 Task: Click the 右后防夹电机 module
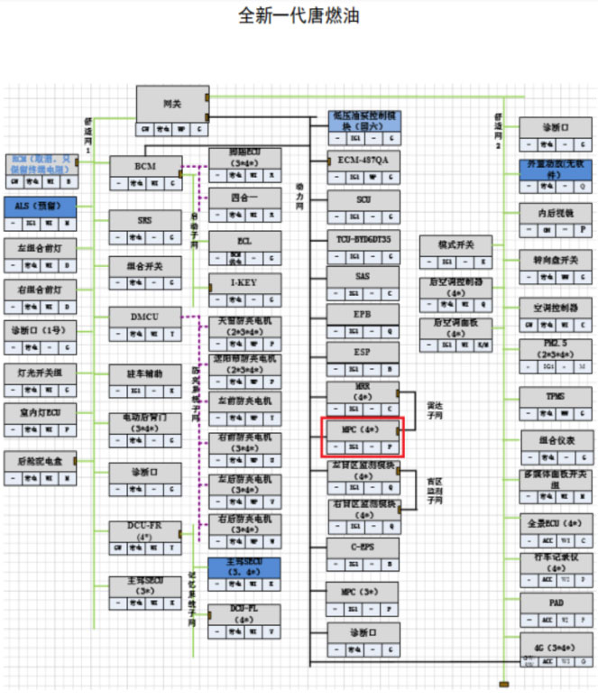point(245,531)
